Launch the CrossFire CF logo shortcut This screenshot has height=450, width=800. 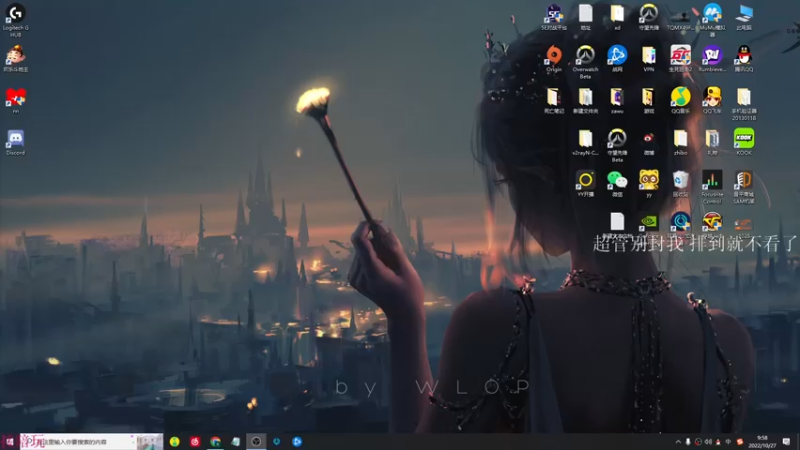tap(712, 222)
